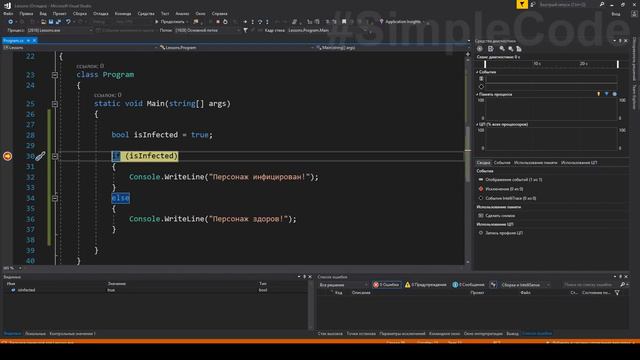The image size is (640, 360).
Task: Click the Step Into debug icon
Action: tap(253, 22)
